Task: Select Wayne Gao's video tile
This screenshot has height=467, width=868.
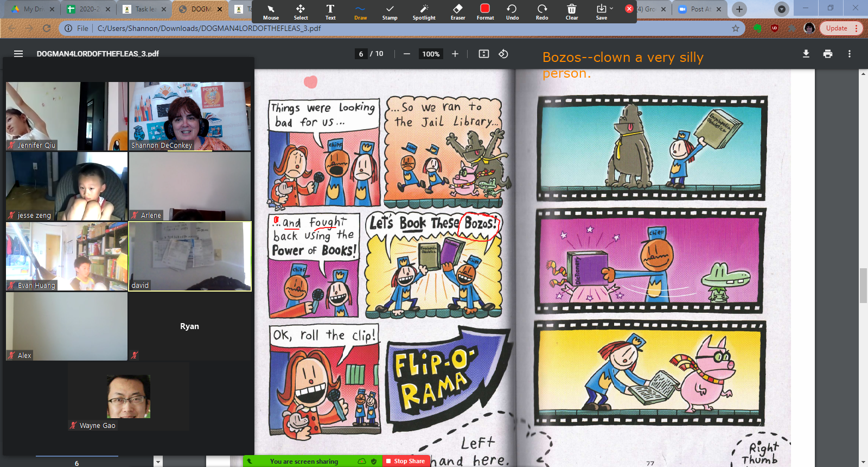Action: click(129, 396)
